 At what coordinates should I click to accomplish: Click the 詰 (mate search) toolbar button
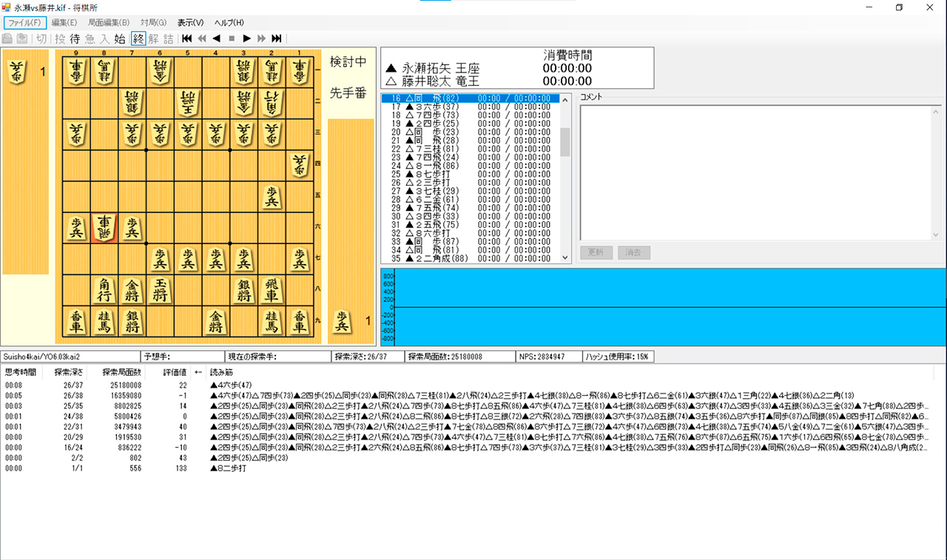point(169,38)
